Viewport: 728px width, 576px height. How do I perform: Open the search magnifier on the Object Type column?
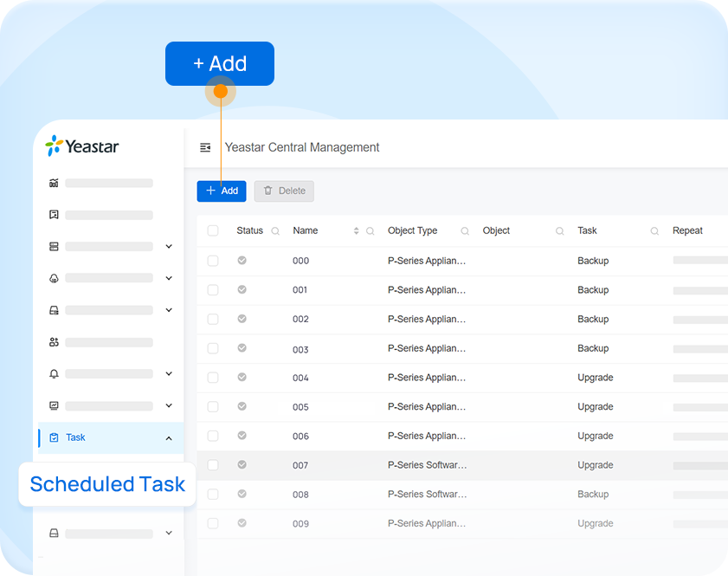[465, 230]
